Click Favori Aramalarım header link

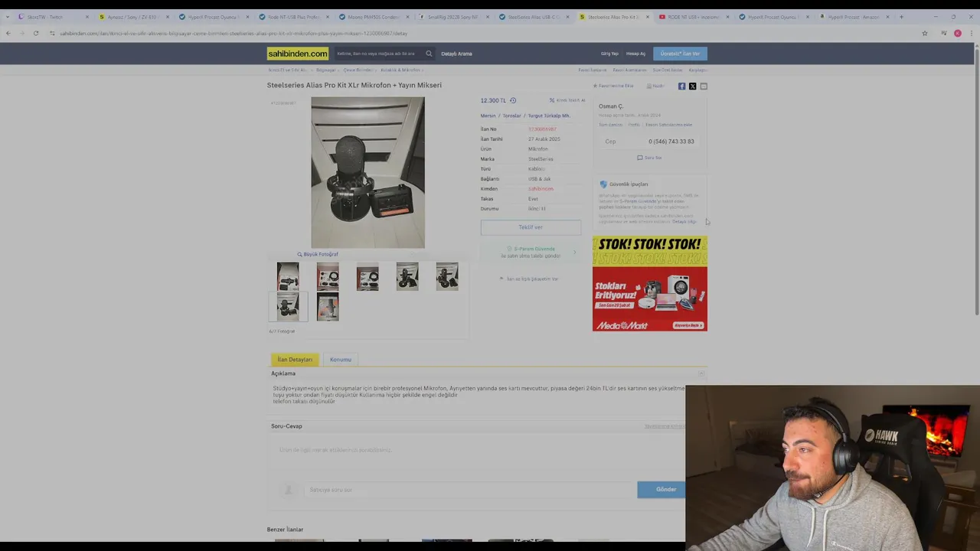(x=630, y=70)
